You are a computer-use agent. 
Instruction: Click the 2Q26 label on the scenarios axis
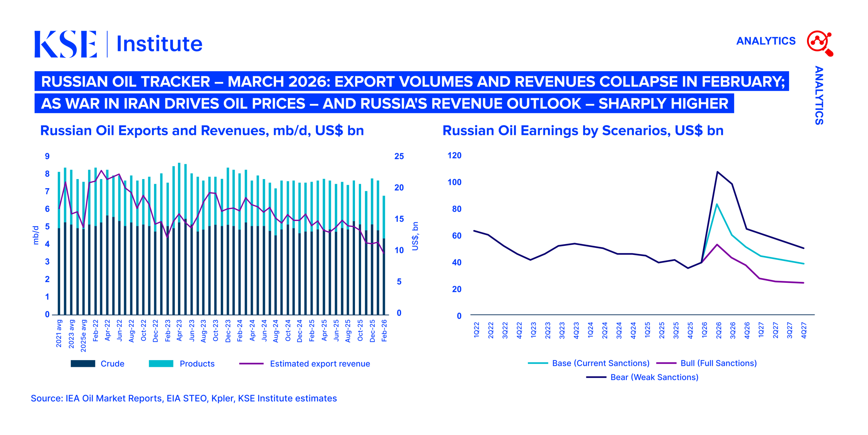(718, 330)
